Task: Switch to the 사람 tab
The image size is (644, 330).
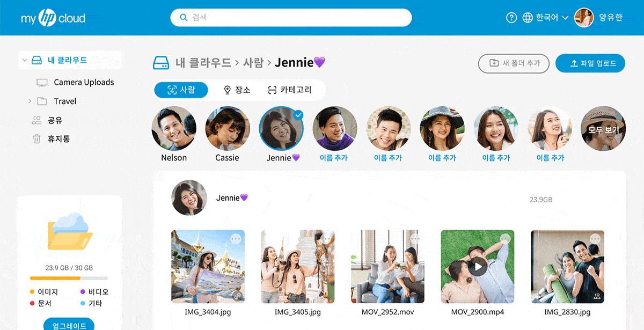Action: (x=181, y=90)
